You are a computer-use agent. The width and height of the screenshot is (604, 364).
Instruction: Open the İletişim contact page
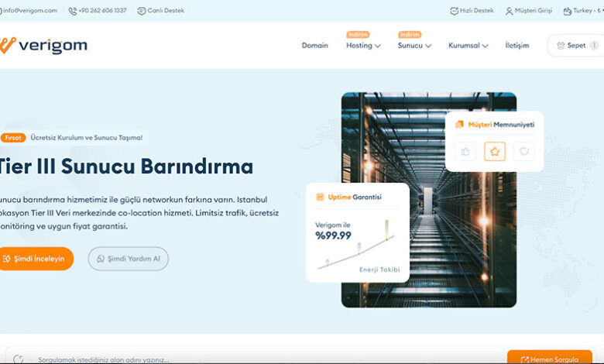click(516, 46)
